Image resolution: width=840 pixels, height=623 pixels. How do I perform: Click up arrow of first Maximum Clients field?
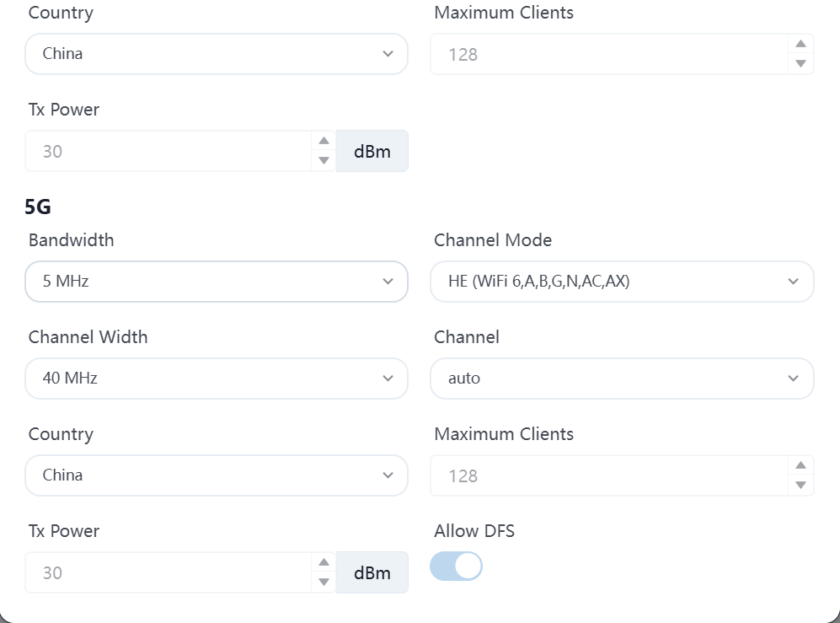(800, 44)
